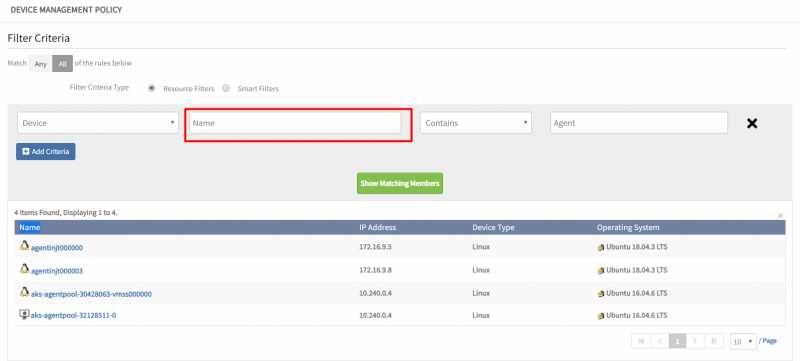
Task: Go to the previous results page
Action: tap(659, 341)
